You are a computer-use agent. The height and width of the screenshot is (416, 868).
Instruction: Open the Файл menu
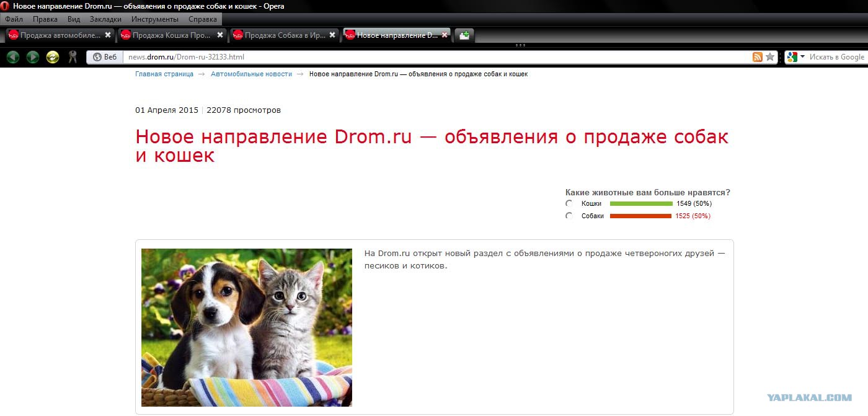(14, 19)
